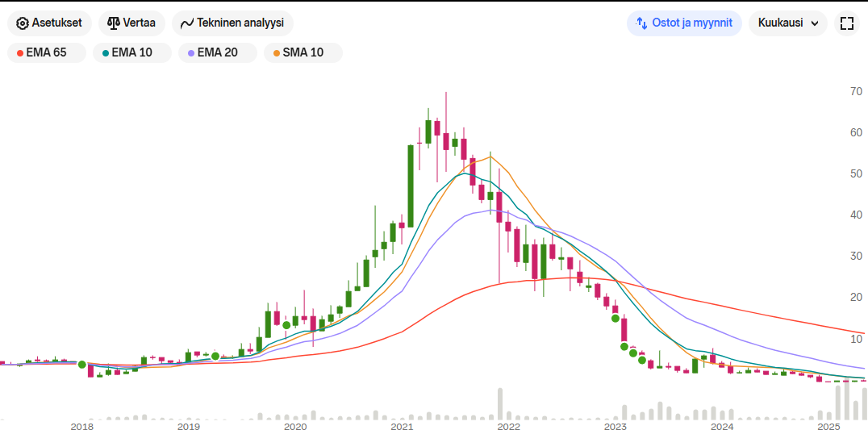Open the Asetukset settings button
Screen dimensions: 868x430
(48, 23)
